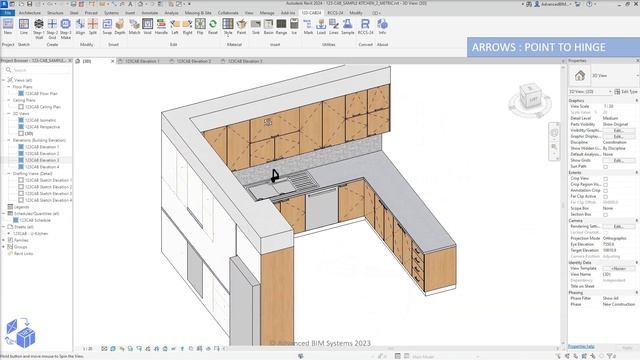Enable the Far Clip Active checkbox
Screen dimensions: 640x360
605,197
